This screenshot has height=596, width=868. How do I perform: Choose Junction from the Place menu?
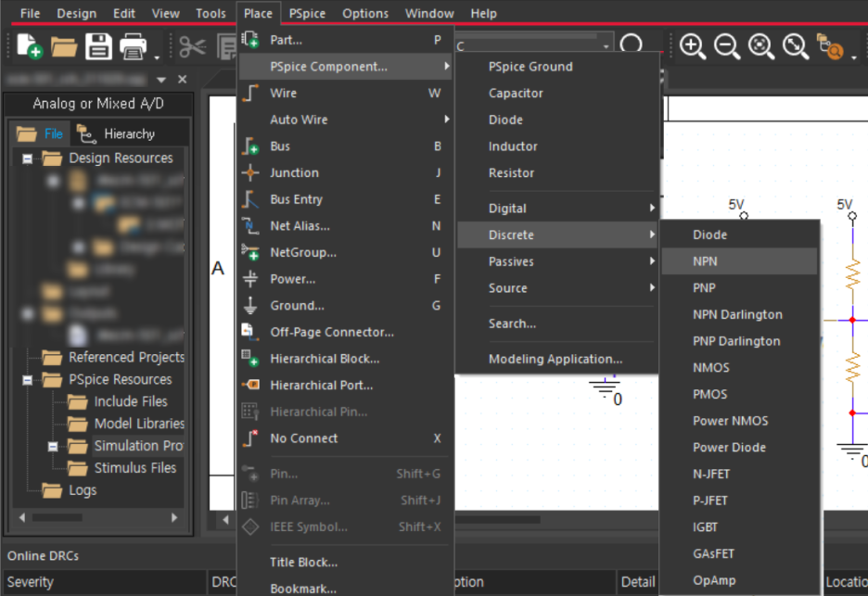(x=345, y=172)
